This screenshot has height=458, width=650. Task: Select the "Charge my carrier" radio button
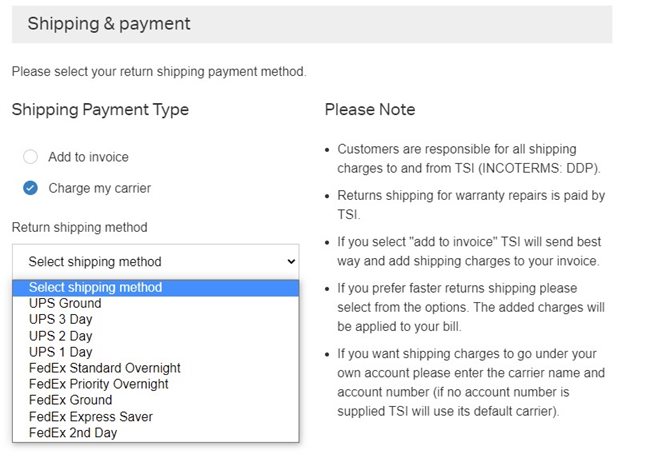pos(30,188)
